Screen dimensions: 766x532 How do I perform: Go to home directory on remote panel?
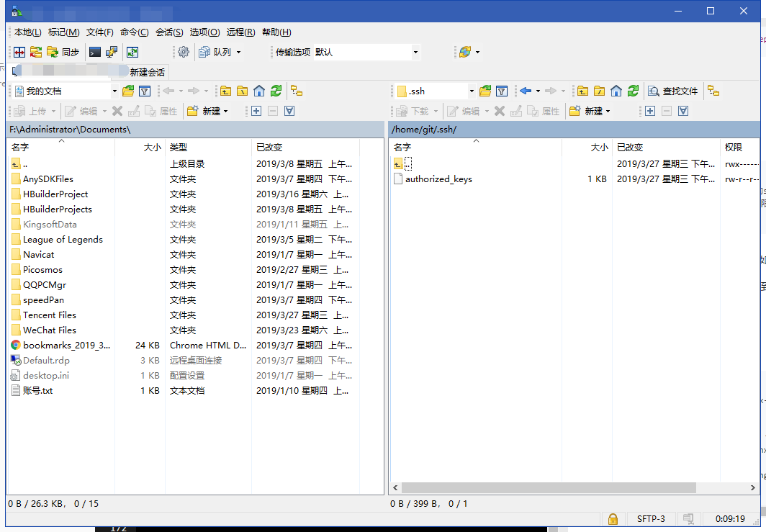click(x=618, y=91)
